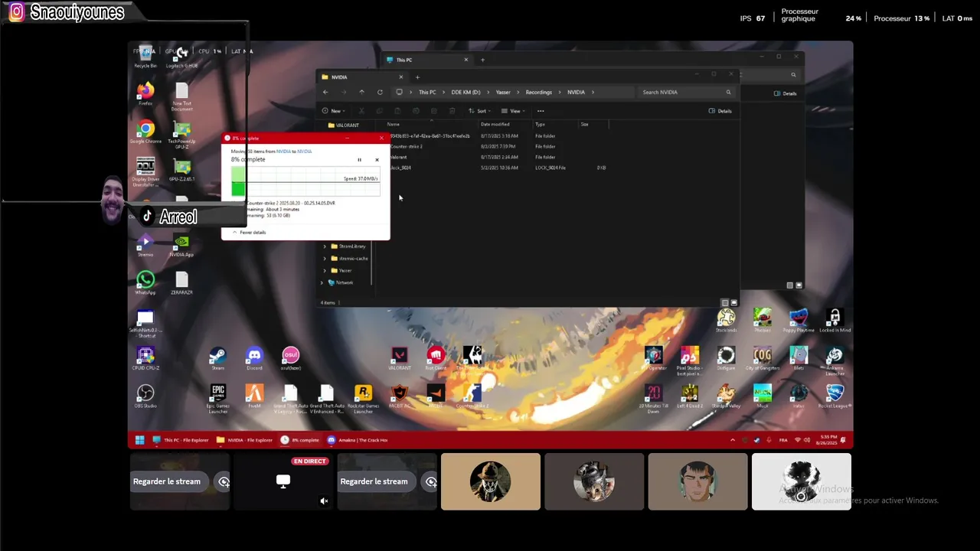980x551 pixels.
Task: Go back in the NVIDIA File Explorer window
Action: point(325,92)
